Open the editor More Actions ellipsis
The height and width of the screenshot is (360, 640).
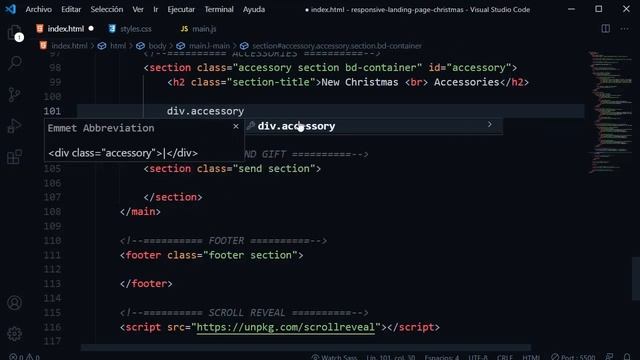[624, 29]
